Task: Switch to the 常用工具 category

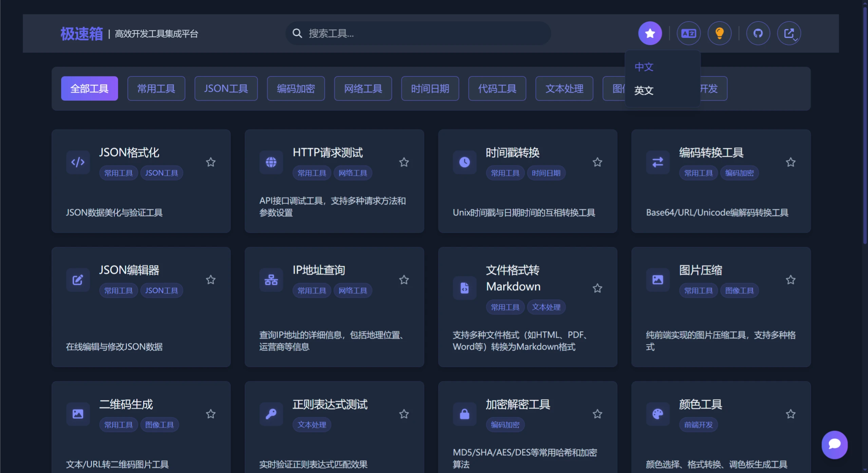Action: (156, 89)
